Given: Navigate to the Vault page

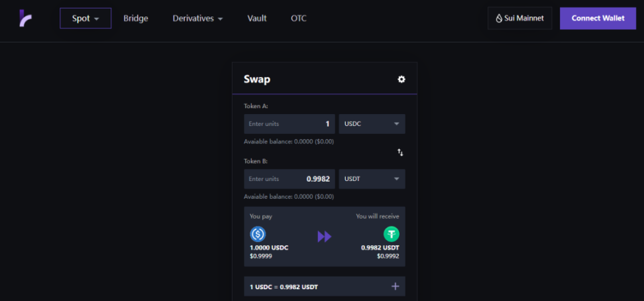Looking at the screenshot, I should [x=257, y=19].
